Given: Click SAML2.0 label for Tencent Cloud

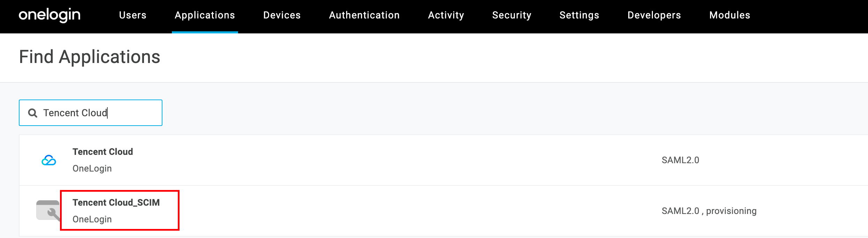Looking at the screenshot, I should (680, 160).
